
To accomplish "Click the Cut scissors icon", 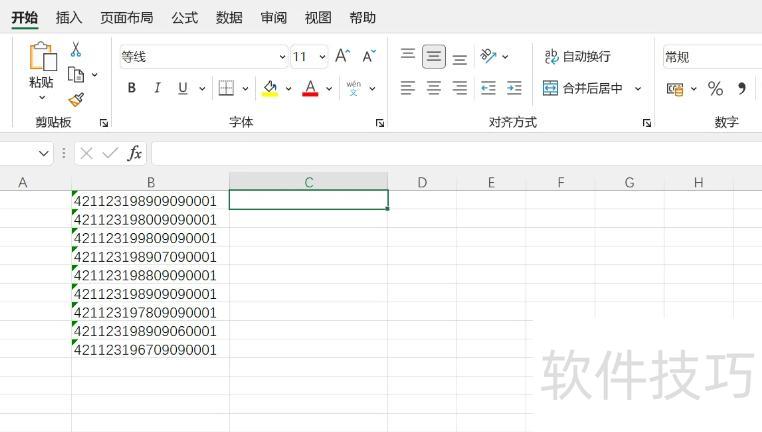I will tap(76, 49).
